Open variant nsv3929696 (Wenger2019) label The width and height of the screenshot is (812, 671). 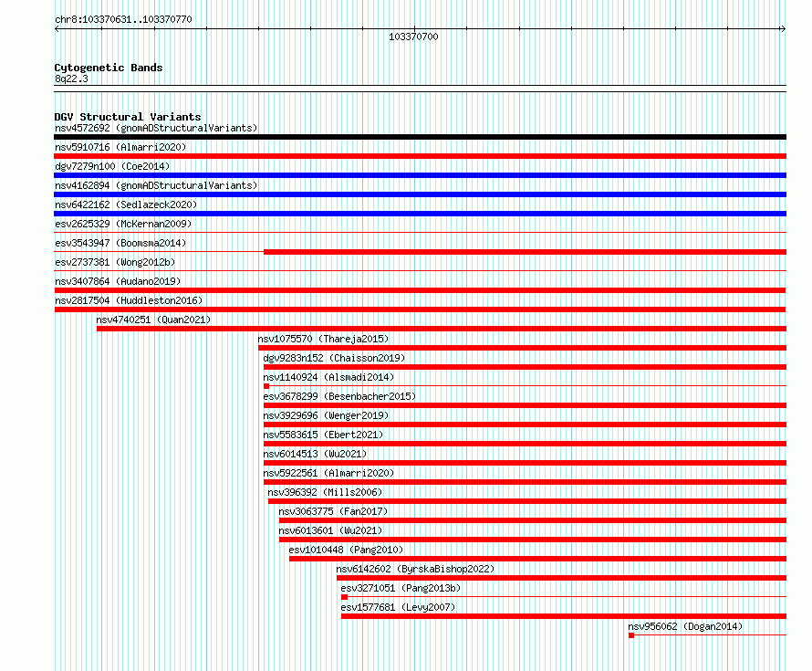pyautogui.click(x=326, y=415)
